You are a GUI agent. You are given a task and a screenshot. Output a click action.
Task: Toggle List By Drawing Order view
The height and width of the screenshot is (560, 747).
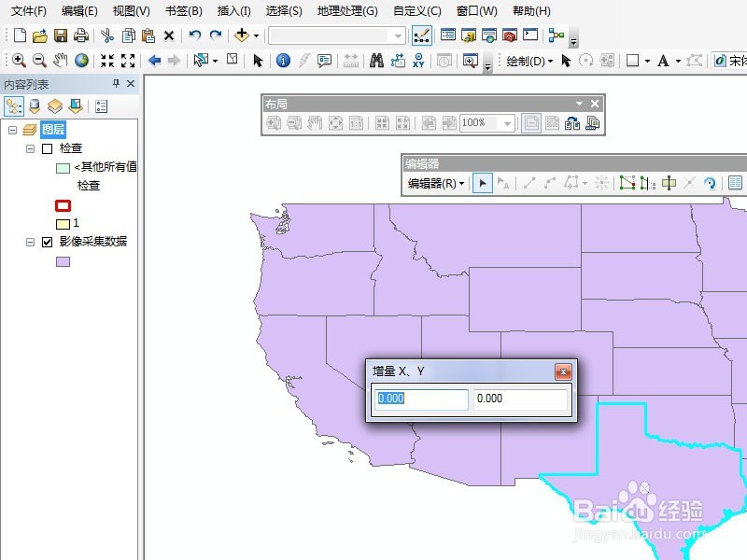[14, 106]
